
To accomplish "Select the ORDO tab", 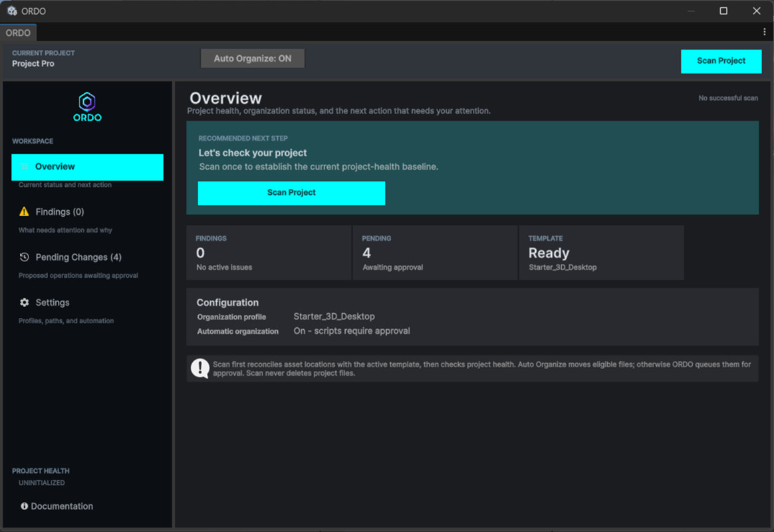I will pyautogui.click(x=18, y=33).
